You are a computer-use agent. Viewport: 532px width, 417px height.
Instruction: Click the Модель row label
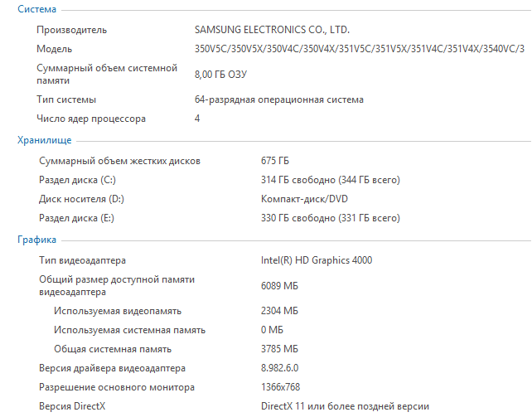click(54, 49)
